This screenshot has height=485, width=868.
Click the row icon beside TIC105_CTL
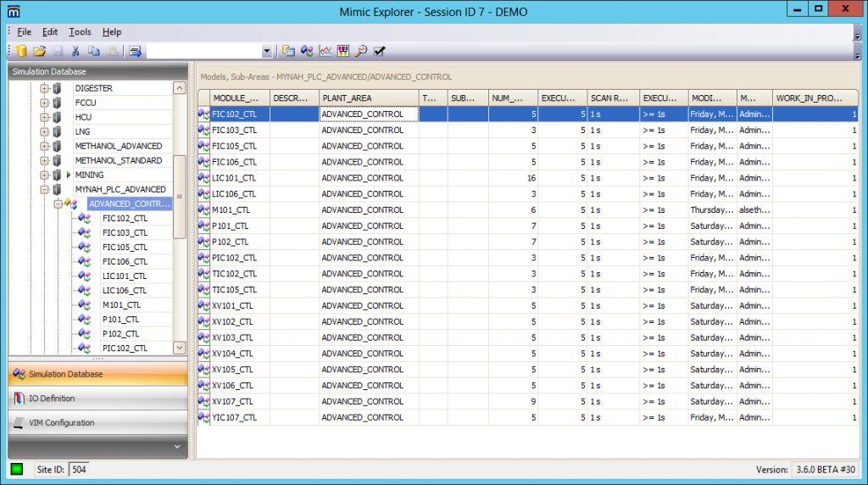pos(203,290)
